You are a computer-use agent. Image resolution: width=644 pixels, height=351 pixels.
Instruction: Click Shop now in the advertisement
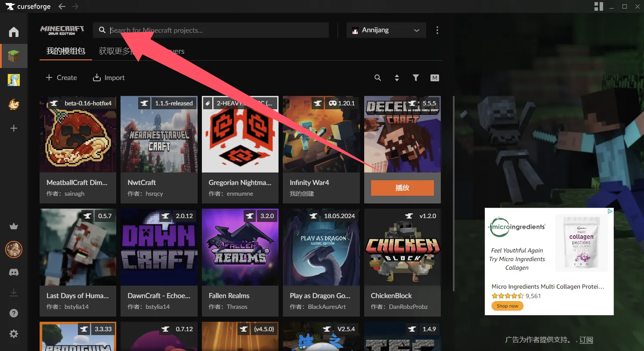click(508, 306)
